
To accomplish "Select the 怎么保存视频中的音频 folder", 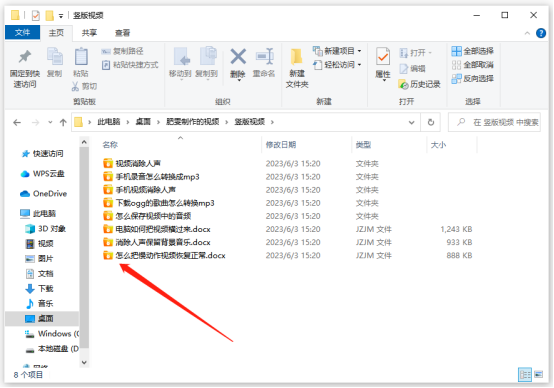I will click(x=147, y=216).
